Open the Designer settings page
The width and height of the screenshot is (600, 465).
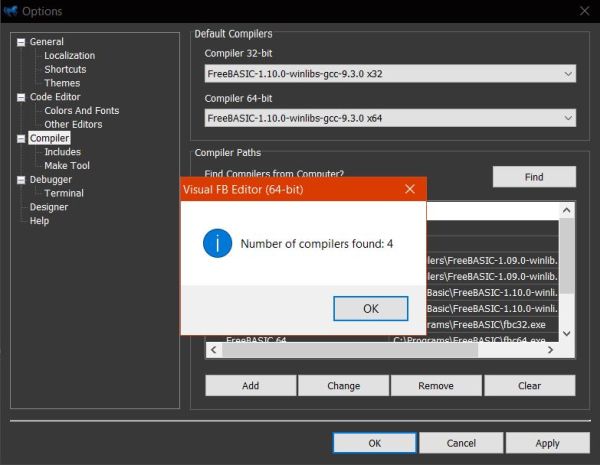(x=49, y=207)
